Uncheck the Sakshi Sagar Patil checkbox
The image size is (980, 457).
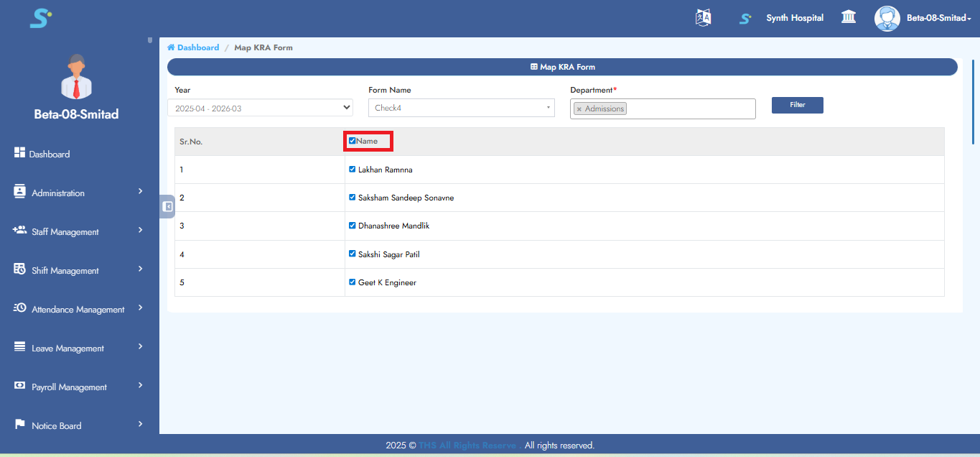(353, 254)
